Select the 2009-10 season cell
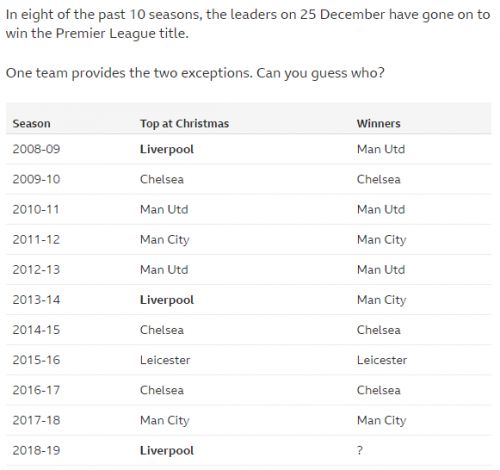This screenshot has height=470, width=500. pos(36,179)
